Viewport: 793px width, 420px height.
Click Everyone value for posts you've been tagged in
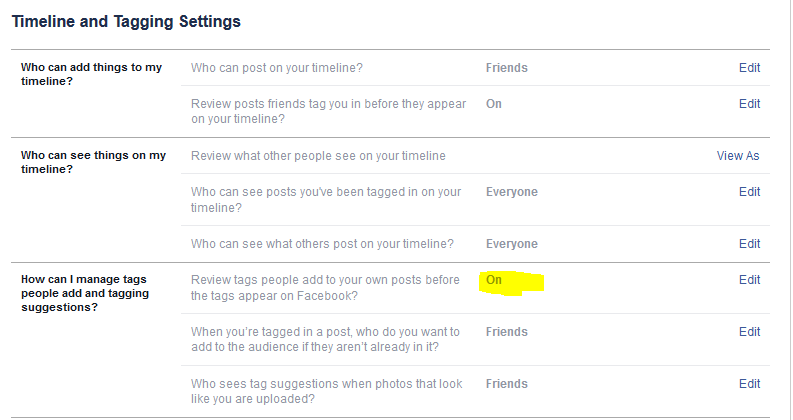511,192
